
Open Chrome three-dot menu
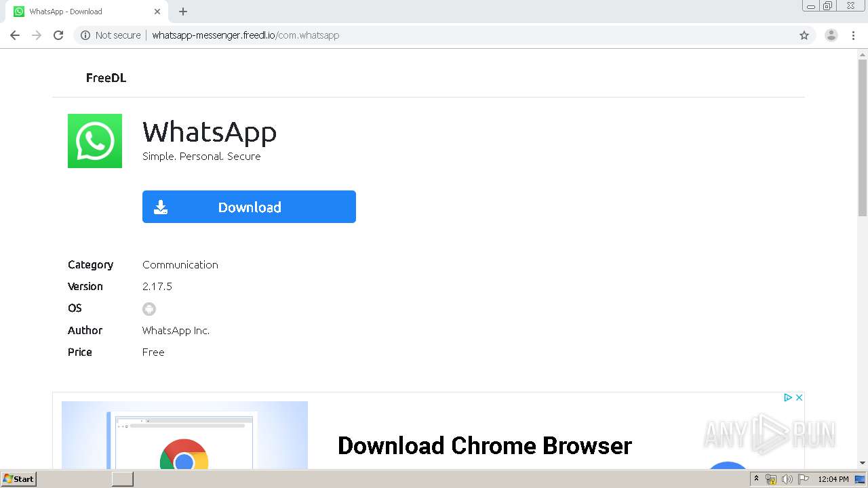[x=853, y=35]
